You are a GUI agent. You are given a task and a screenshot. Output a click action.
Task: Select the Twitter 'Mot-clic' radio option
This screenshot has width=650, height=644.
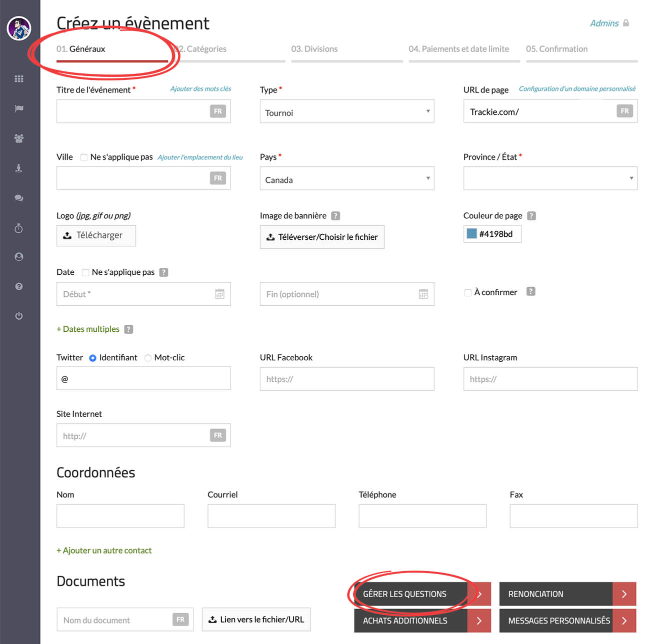pyautogui.click(x=148, y=358)
